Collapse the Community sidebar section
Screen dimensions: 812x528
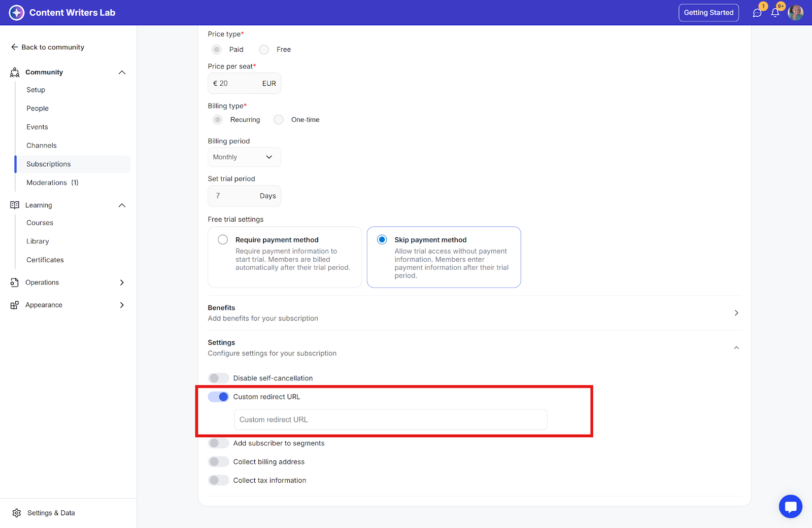[122, 73]
